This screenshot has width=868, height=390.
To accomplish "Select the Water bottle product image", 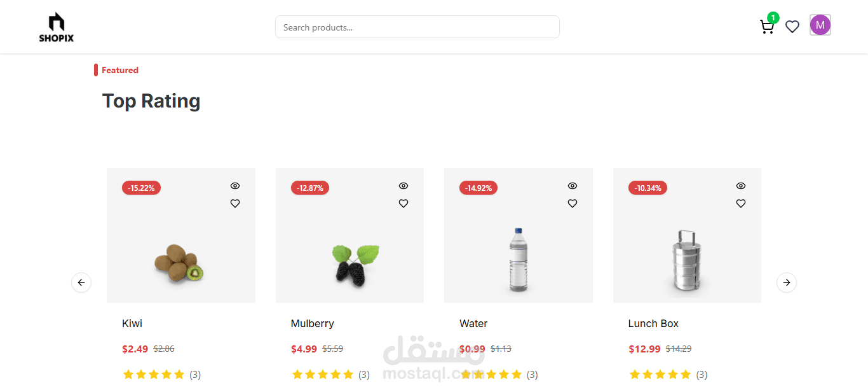I will tap(519, 260).
